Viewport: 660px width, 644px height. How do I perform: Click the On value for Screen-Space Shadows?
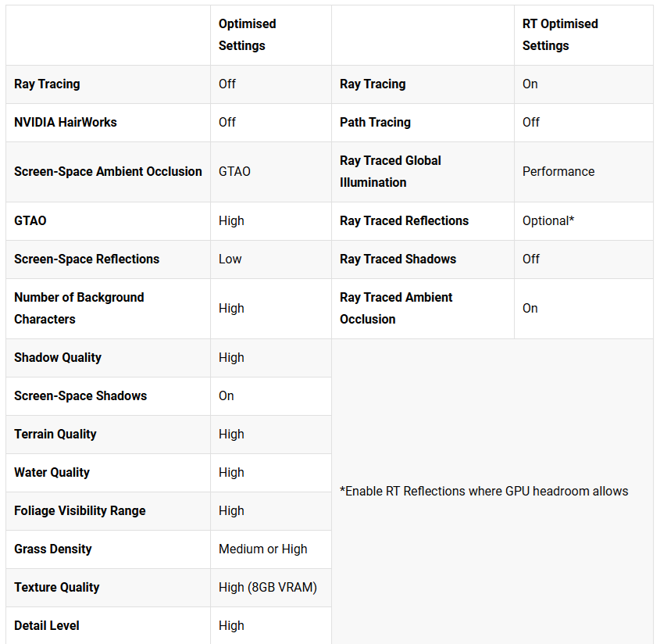click(226, 396)
